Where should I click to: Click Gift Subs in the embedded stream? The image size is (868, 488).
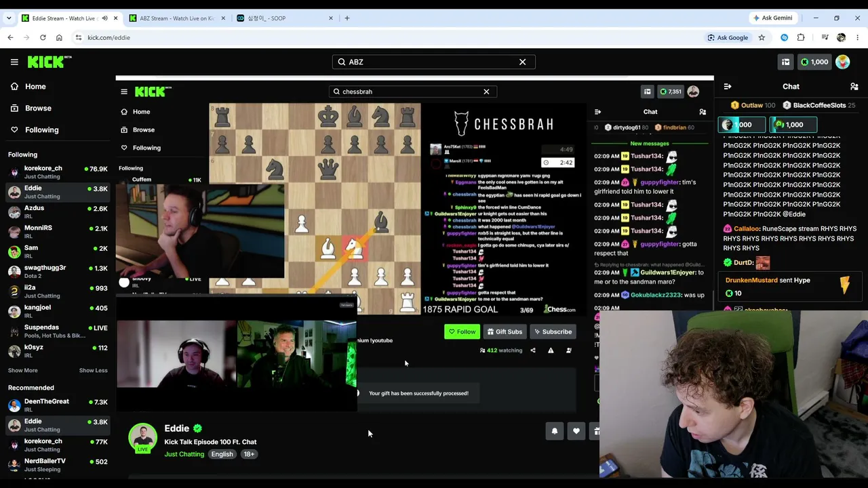click(505, 331)
